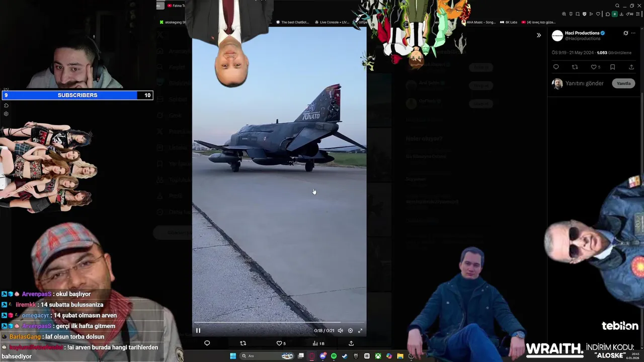Click the repost icon below the video
The image size is (644, 362).
coord(243,343)
